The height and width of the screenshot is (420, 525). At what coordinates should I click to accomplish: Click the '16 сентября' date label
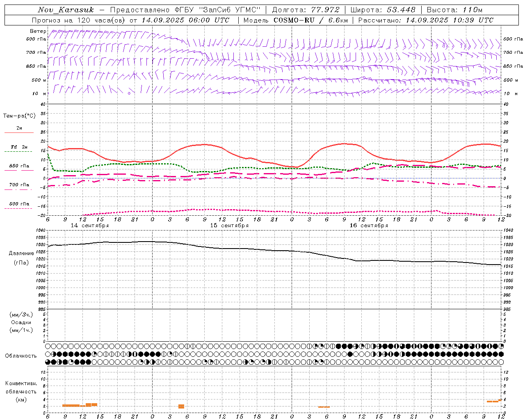point(369,226)
